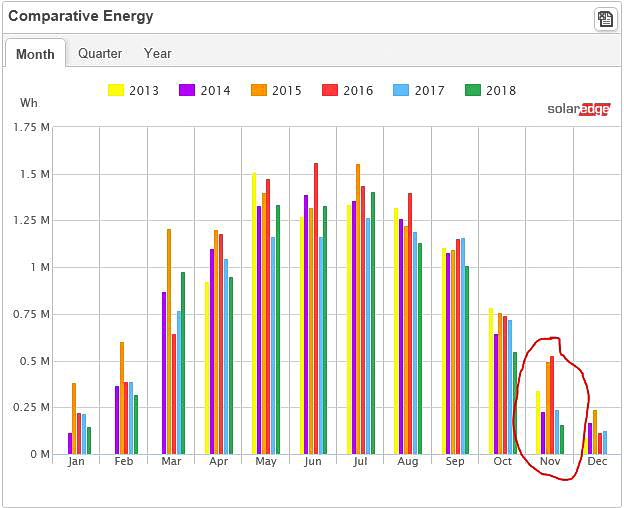This screenshot has height=508, width=624.
Task: Click the 0.75 M axis value
Action: (31, 314)
